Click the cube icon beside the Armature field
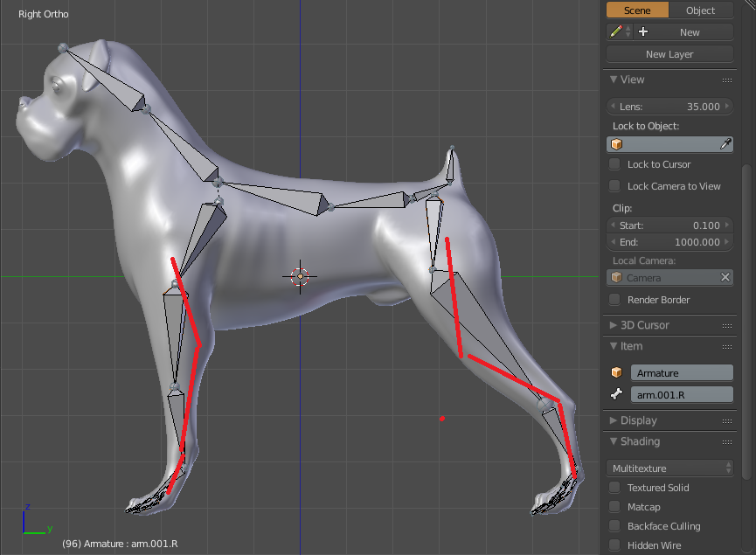 (x=616, y=372)
